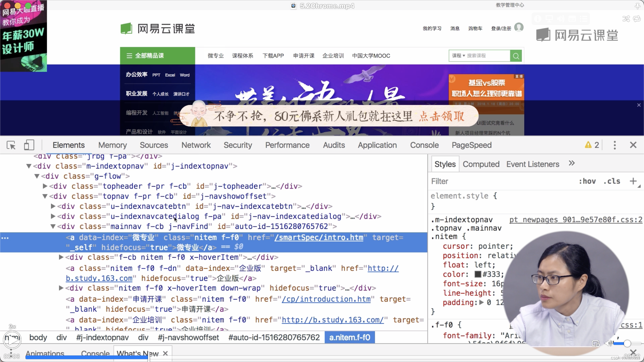Switch to the Sources tab
This screenshot has height=362, width=644.
click(154, 145)
